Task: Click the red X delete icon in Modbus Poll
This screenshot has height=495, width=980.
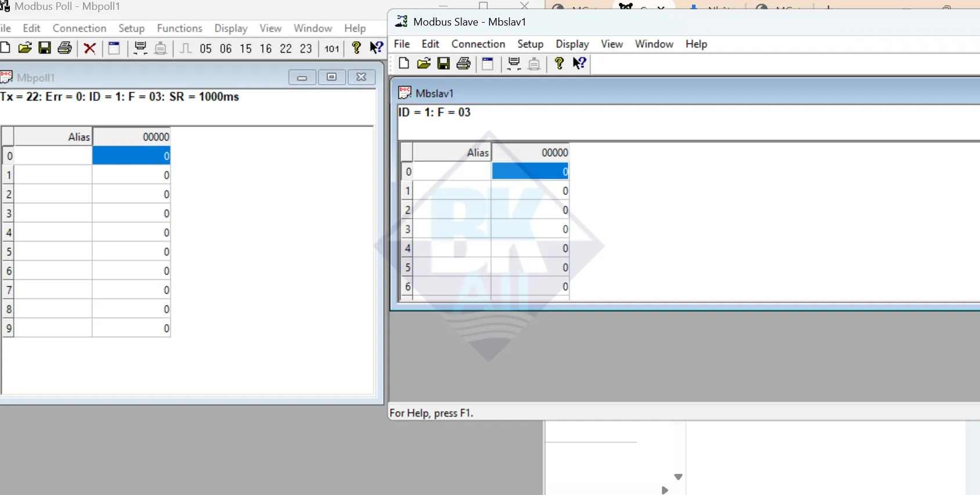Action: (x=89, y=48)
